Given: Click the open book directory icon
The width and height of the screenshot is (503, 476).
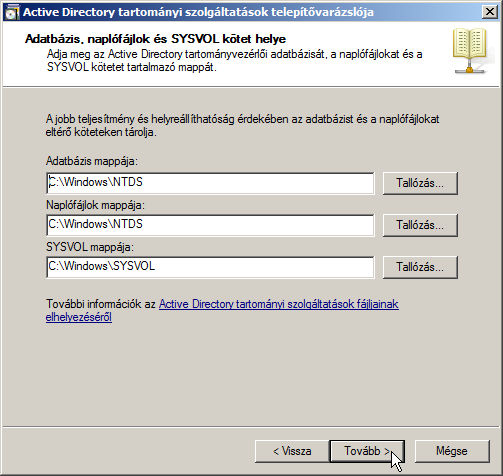Looking at the screenshot, I should tap(470, 51).
